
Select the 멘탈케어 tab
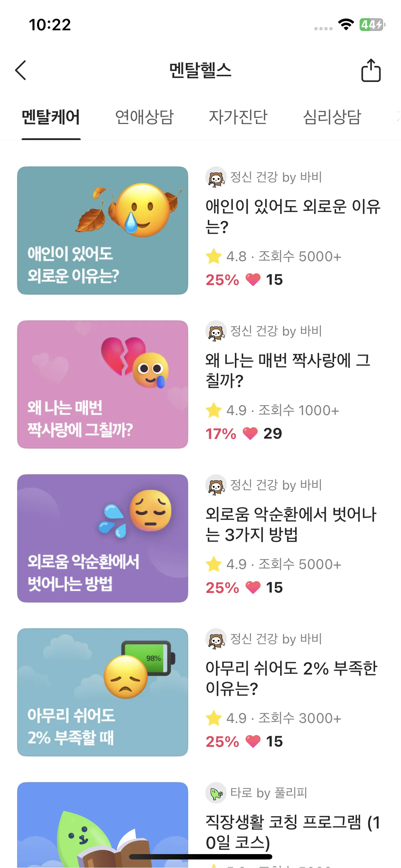(51, 117)
